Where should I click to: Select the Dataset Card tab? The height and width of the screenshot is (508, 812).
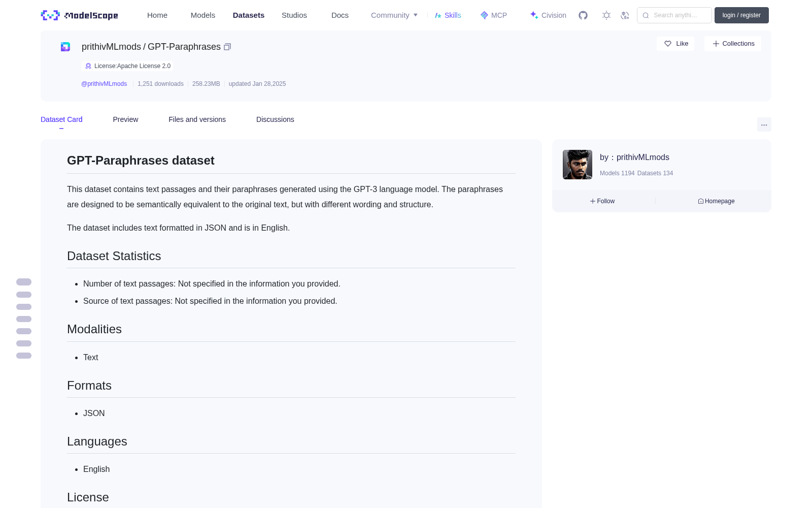[61, 119]
